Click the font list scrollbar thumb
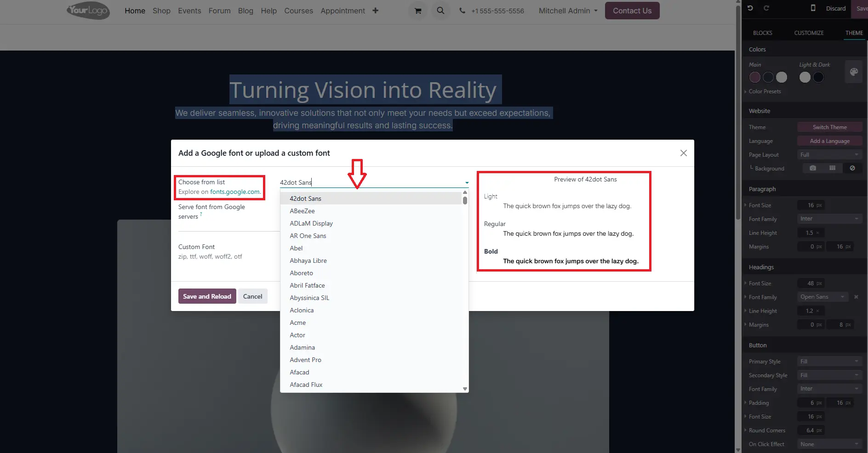The width and height of the screenshot is (868, 453). 465,200
